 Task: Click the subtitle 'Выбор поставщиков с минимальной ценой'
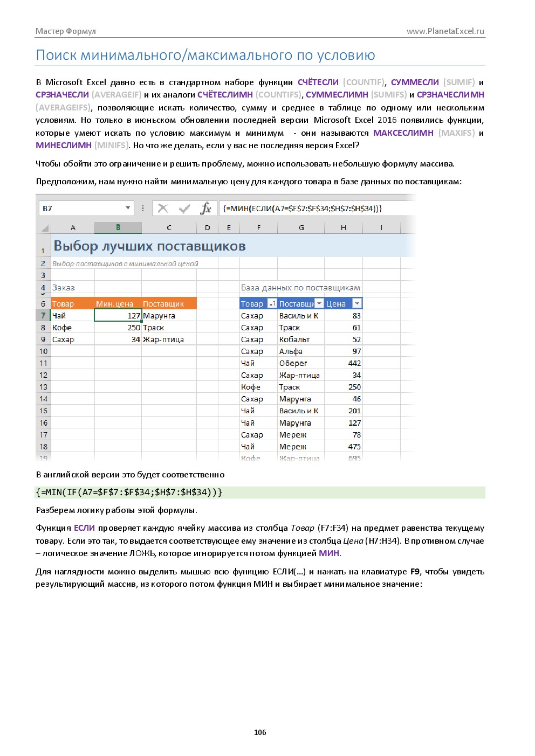click(x=125, y=263)
